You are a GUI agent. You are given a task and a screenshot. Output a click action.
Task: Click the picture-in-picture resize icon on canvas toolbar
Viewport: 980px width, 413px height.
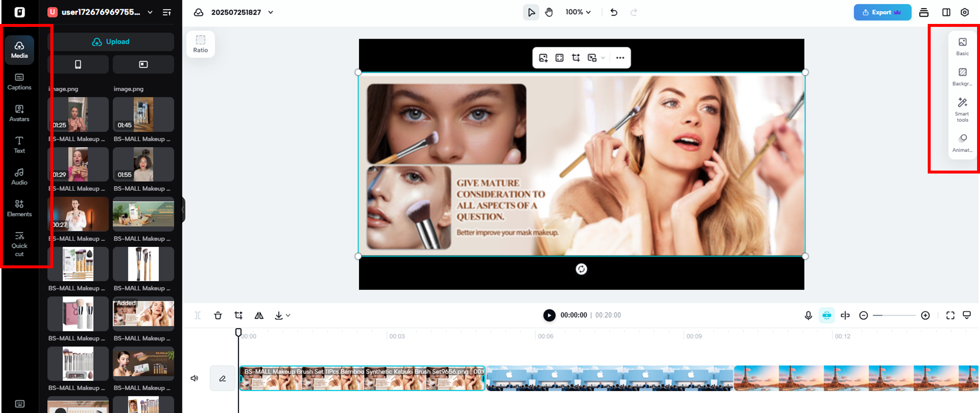pyautogui.click(x=592, y=58)
